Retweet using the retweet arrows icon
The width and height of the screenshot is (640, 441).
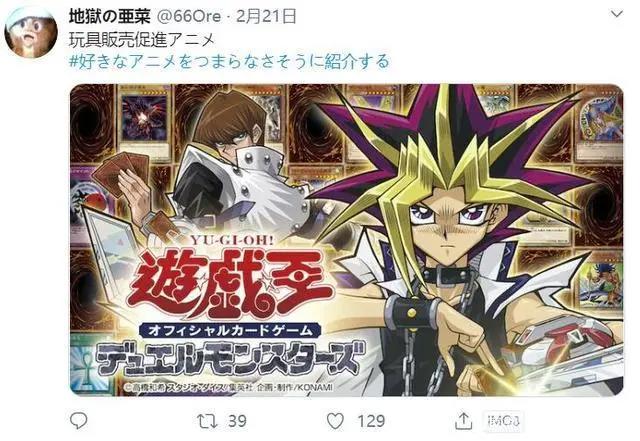pyautogui.click(x=207, y=421)
